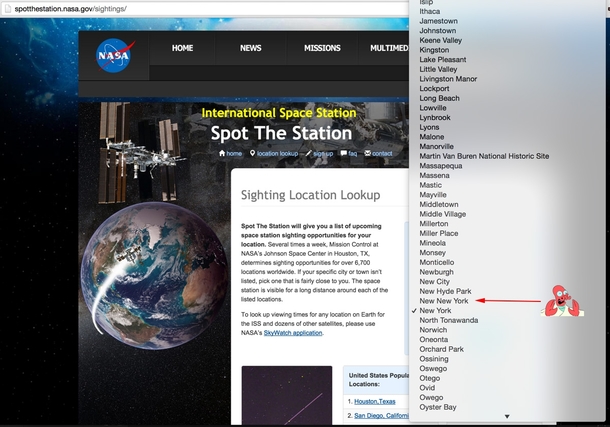Screen dimensions: 610x427
Task: Click the home link with house icon
Action: pos(230,154)
